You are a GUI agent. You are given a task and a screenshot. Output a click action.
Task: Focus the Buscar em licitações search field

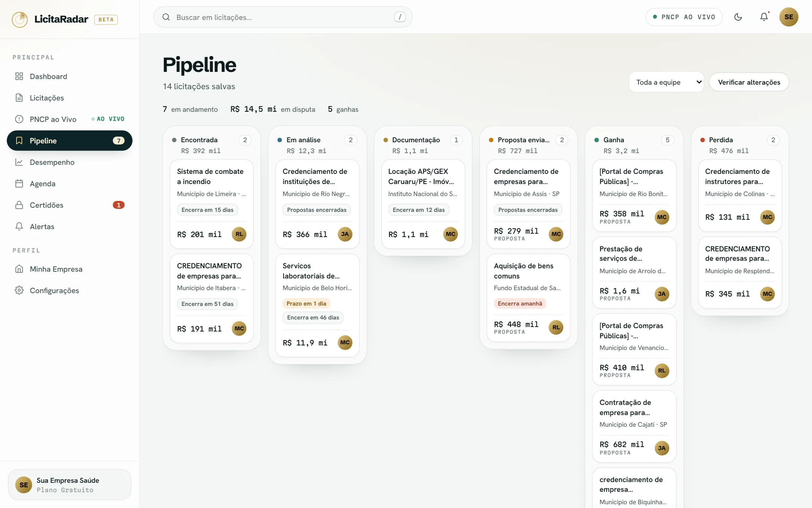coord(283,17)
